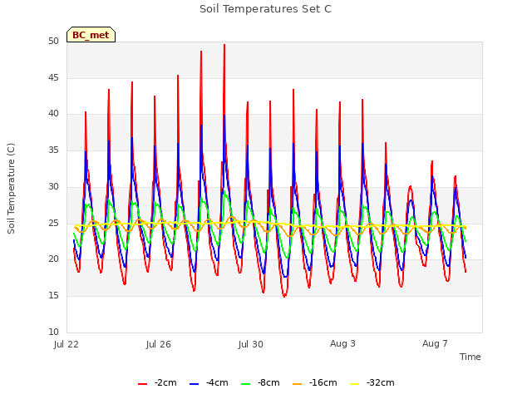Toggle the -4cm series legend entry
The height and width of the screenshot is (399, 532).
209,382
